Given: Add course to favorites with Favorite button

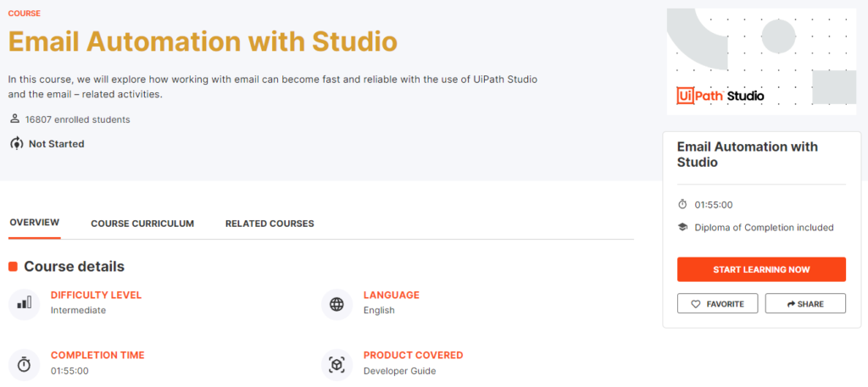Looking at the screenshot, I should [x=717, y=303].
